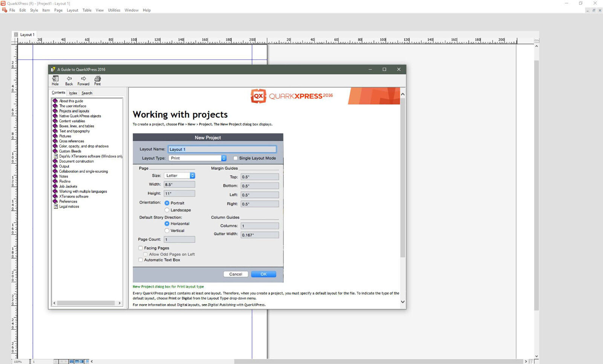Click contents pane right scroll arrow
Viewport: 603px width, 364px height.
119,303
